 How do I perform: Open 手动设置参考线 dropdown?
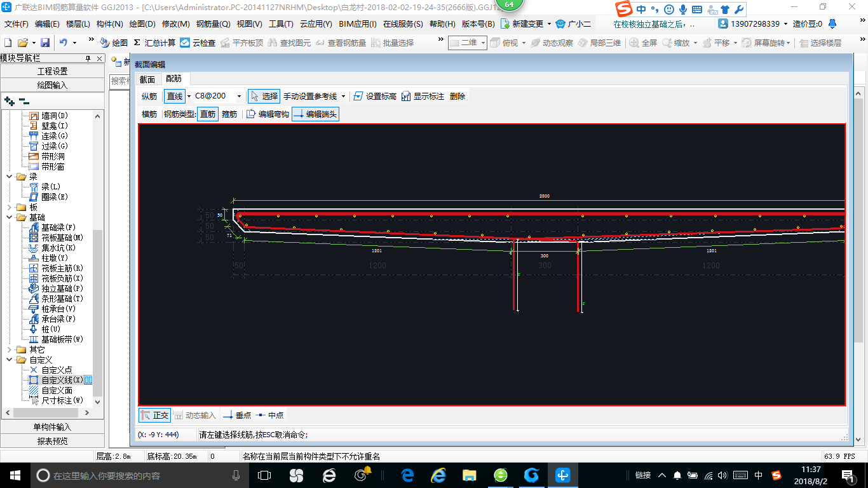pyautogui.click(x=344, y=97)
